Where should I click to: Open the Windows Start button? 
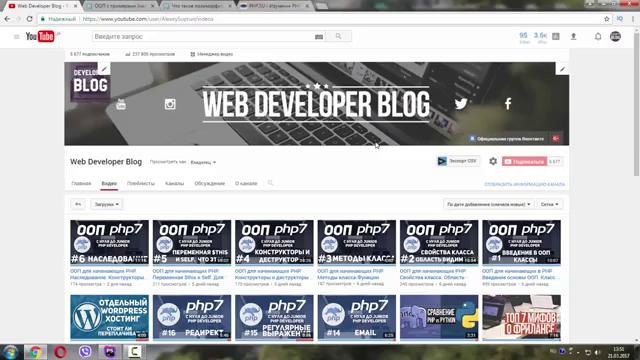pos(10,352)
